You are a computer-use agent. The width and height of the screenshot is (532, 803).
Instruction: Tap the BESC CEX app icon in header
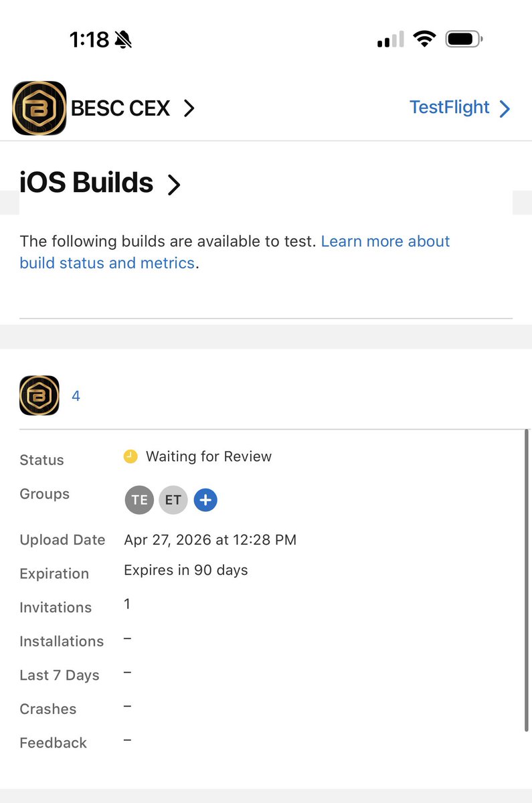(39, 108)
